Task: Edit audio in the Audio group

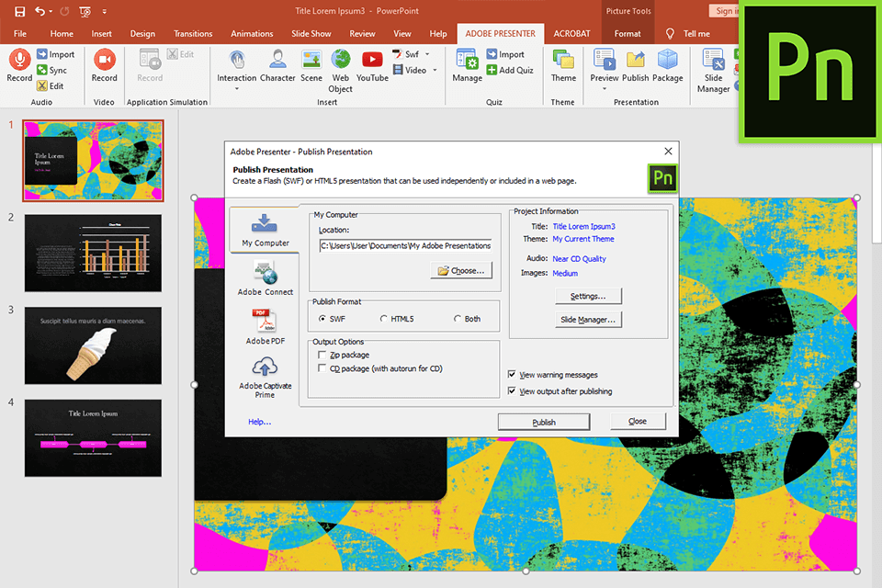Action: point(50,85)
